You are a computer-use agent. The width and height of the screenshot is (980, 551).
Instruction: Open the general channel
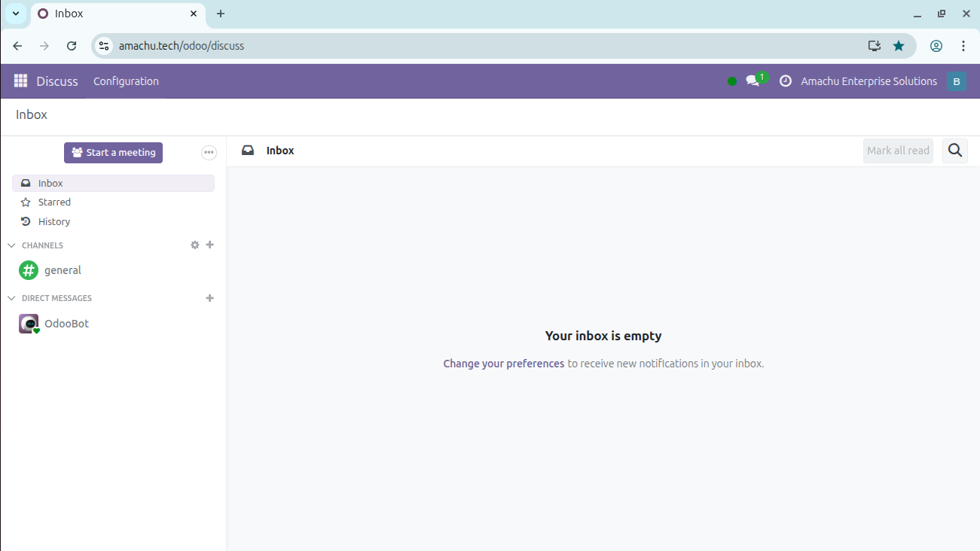pyautogui.click(x=63, y=270)
